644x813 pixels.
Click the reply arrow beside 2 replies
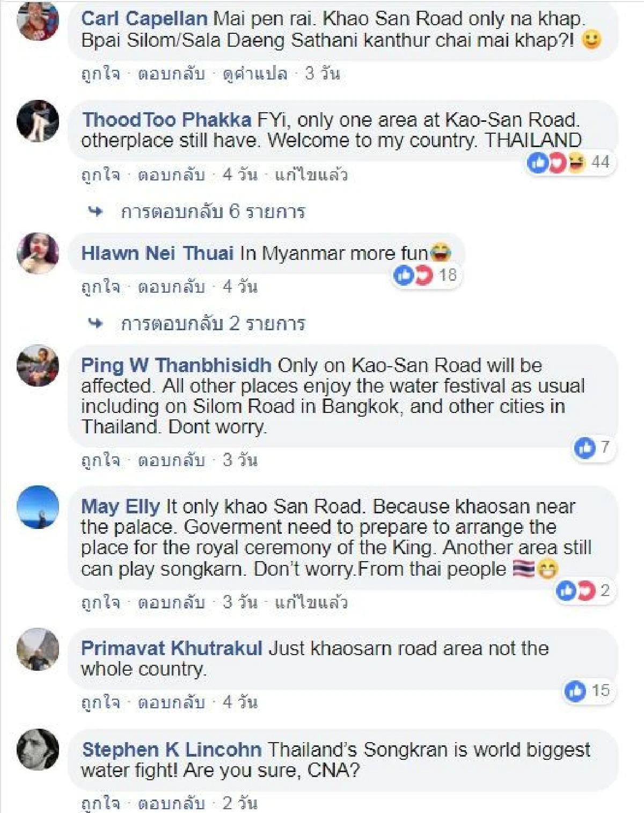[96, 323]
